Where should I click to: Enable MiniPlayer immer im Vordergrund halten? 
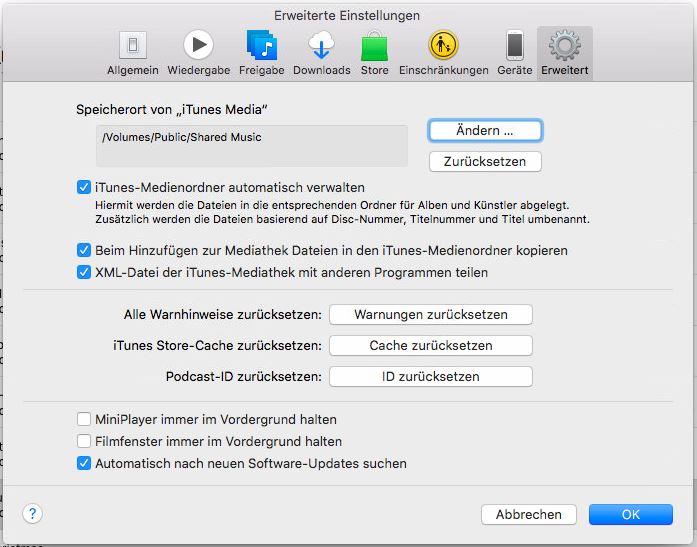84,419
